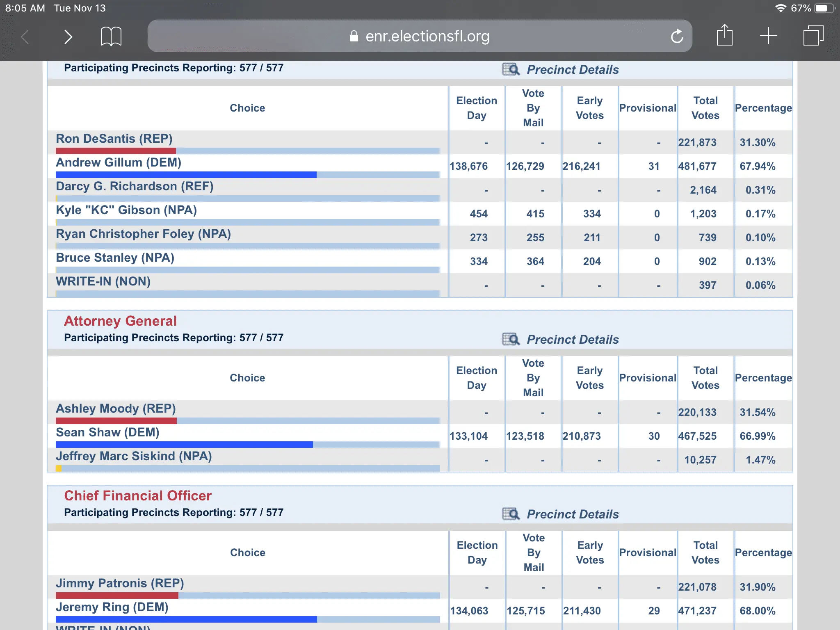Click the CFO precinct details magnifier icon
Screen dimensions: 840x630
coord(511,514)
